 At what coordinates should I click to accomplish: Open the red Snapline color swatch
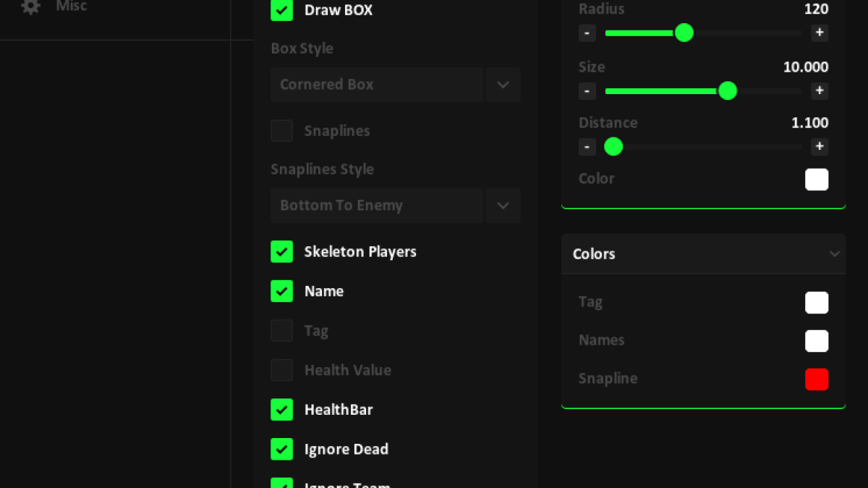pos(817,379)
